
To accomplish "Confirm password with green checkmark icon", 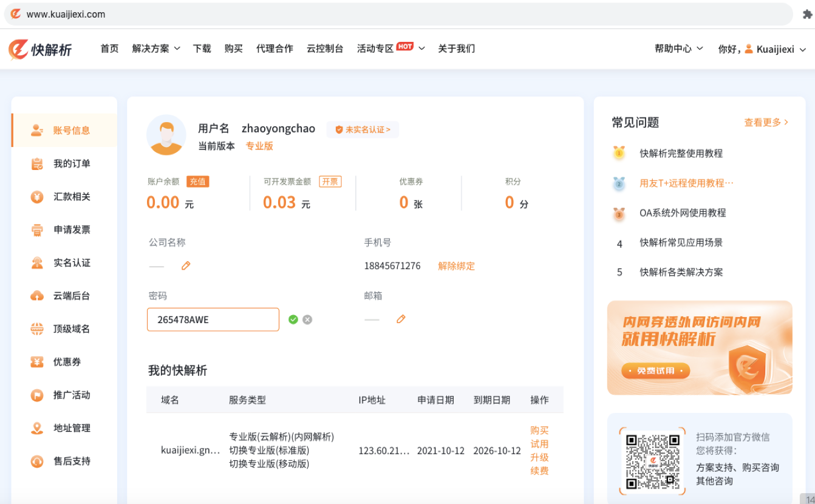I will point(293,319).
